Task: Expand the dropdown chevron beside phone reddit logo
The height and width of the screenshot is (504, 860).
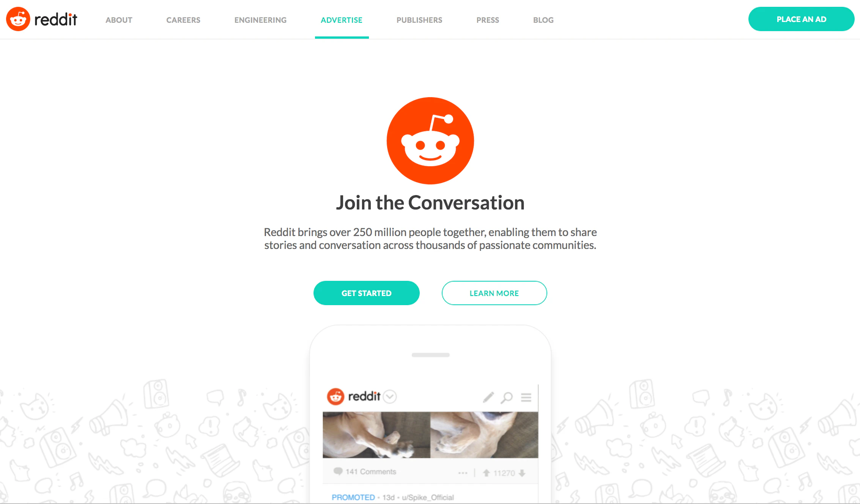Action: 390,397
